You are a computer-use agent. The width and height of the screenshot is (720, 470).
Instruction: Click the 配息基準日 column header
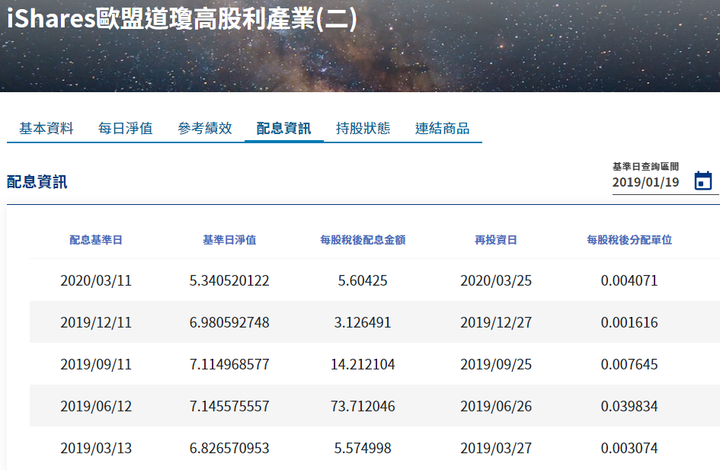(96, 240)
